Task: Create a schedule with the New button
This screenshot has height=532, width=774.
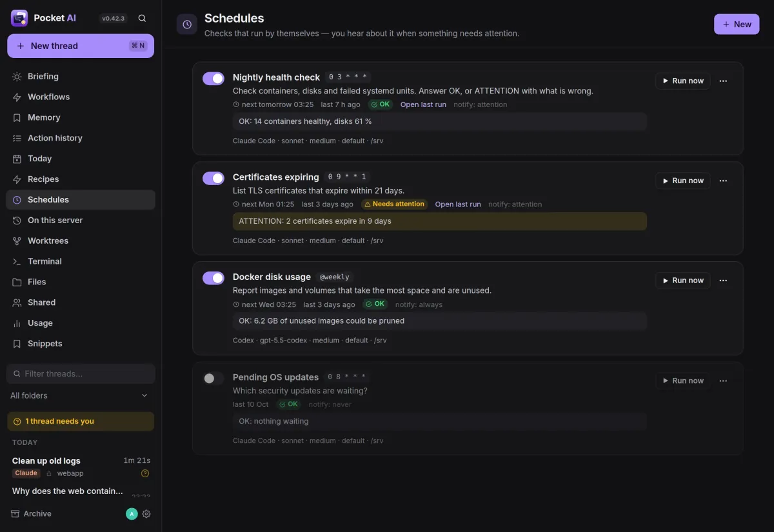Action: pyautogui.click(x=737, y=25)
